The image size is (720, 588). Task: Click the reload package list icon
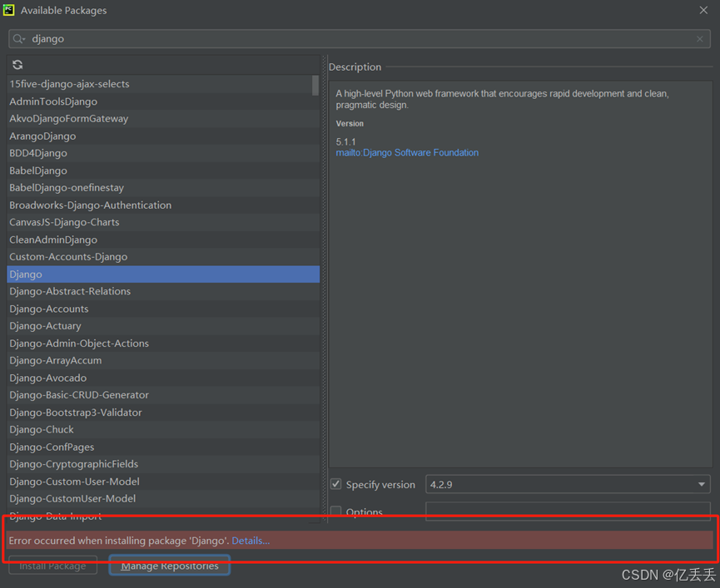pos(17,65)
